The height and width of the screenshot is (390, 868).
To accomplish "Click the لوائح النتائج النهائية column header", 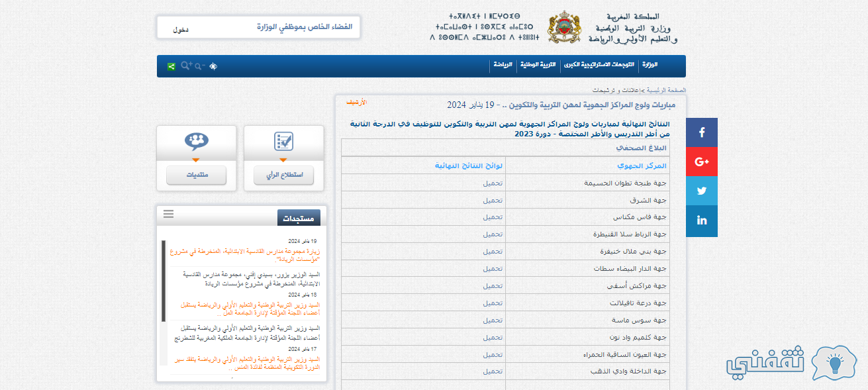I will tap(469, 166).
